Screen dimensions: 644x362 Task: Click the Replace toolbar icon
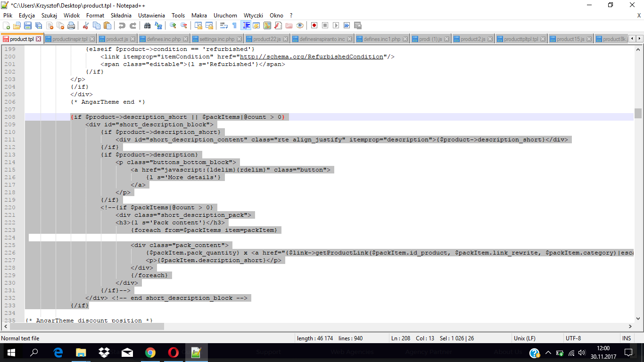coord(158,25)
